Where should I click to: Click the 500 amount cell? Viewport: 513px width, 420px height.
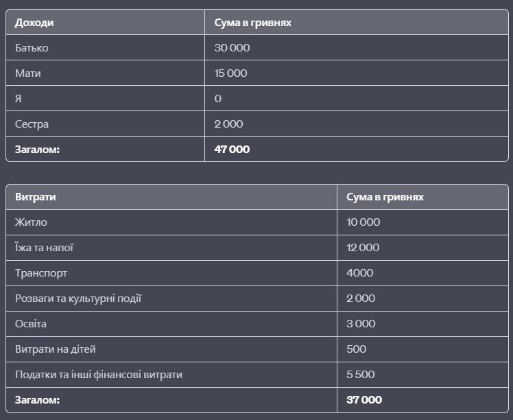click(x=356, y=349)
